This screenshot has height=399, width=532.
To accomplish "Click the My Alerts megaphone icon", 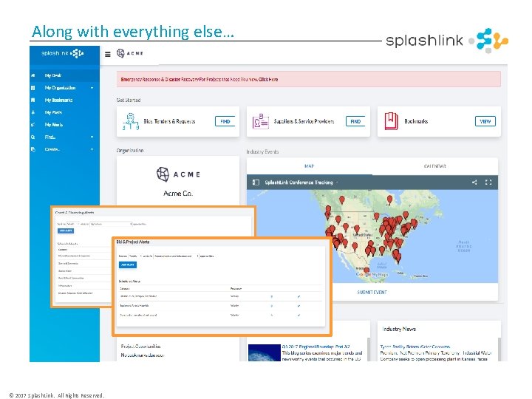I will (x=33, y=125).
